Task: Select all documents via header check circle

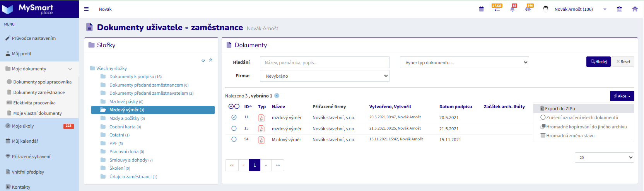Action: point(231,106)
